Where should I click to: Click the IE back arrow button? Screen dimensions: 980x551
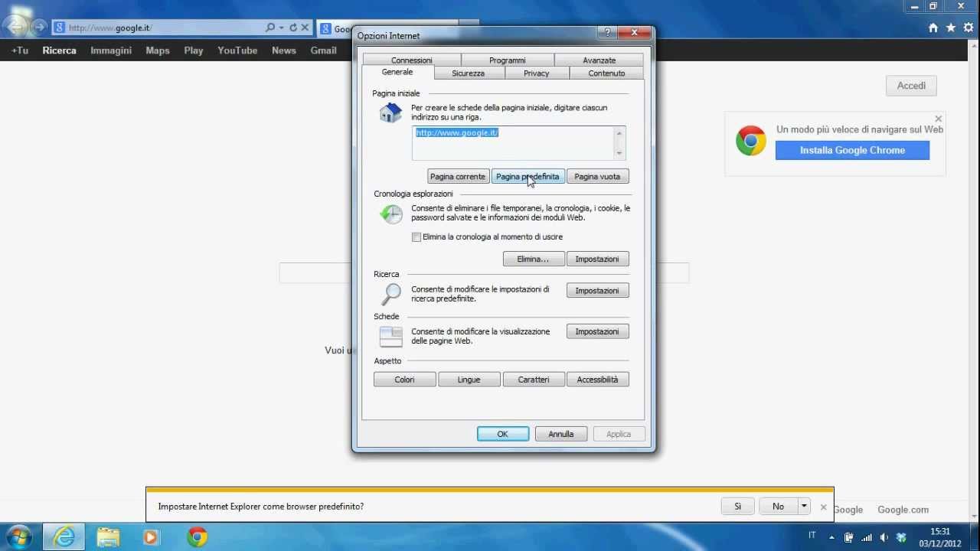[x=15, y=27]
